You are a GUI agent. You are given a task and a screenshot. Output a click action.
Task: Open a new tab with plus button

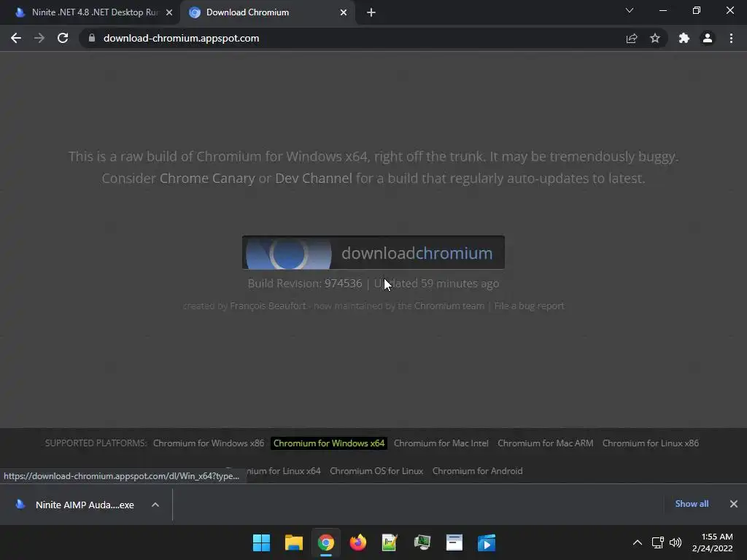coord(371,12)
